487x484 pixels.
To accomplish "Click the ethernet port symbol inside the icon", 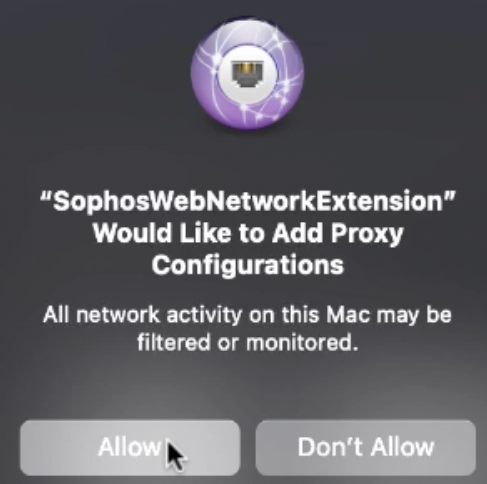I will click(247, 74).
